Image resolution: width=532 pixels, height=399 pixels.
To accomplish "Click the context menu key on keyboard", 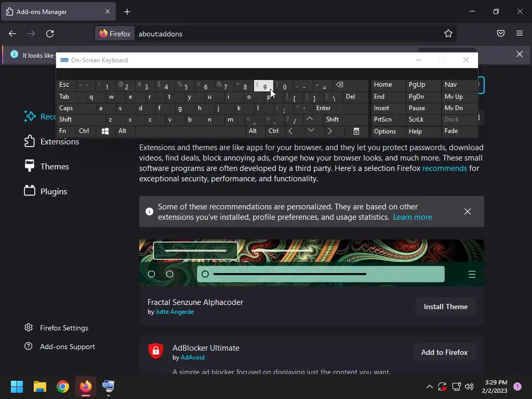I will pyautogui.click(x=356, y=131).
